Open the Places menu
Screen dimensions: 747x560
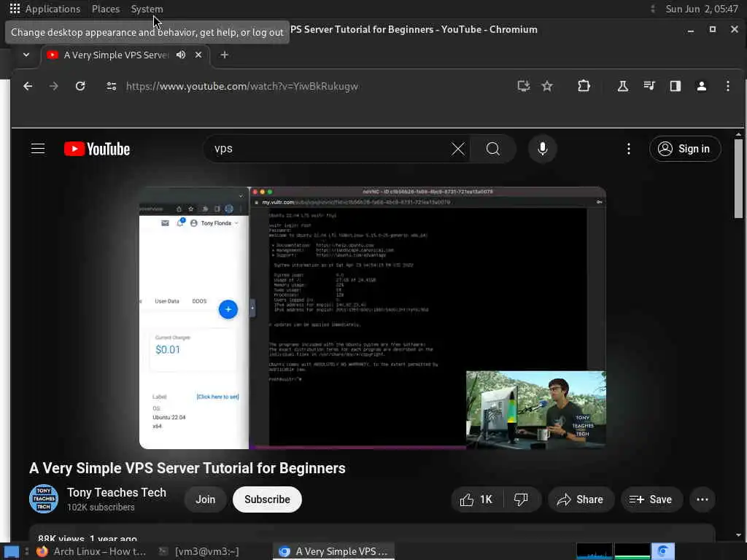[x=105, y=9]
